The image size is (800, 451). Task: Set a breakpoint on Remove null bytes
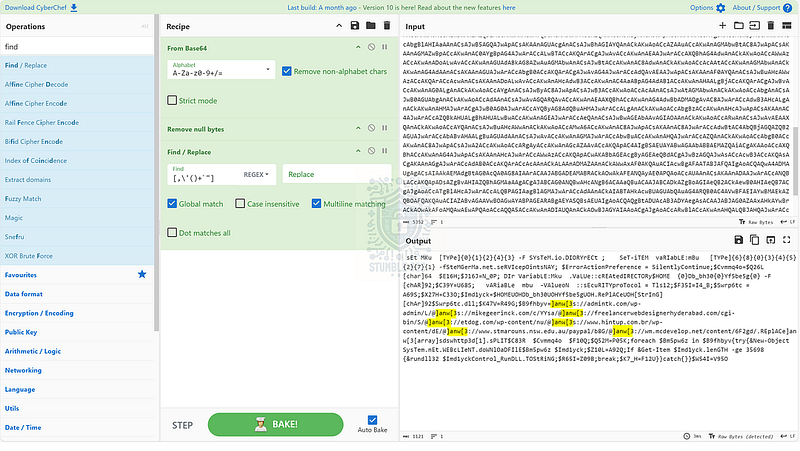click(385, 128)
